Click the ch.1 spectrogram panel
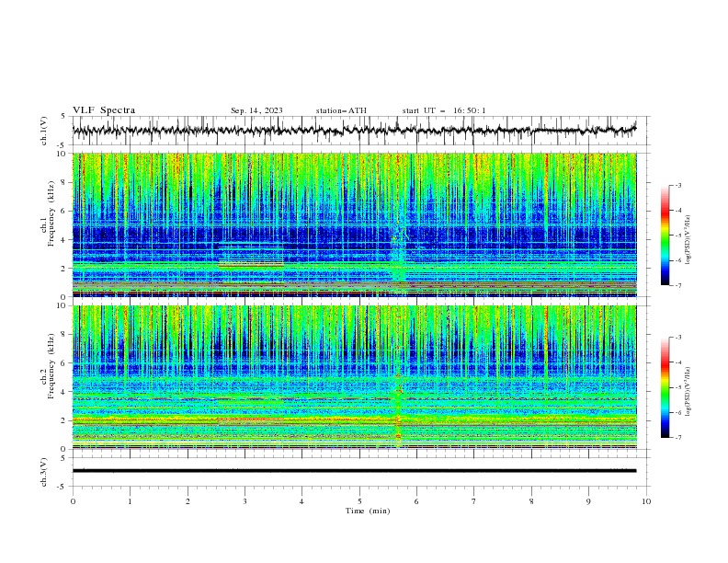Screen dimensions: 728x563 [x=355, y=224]
